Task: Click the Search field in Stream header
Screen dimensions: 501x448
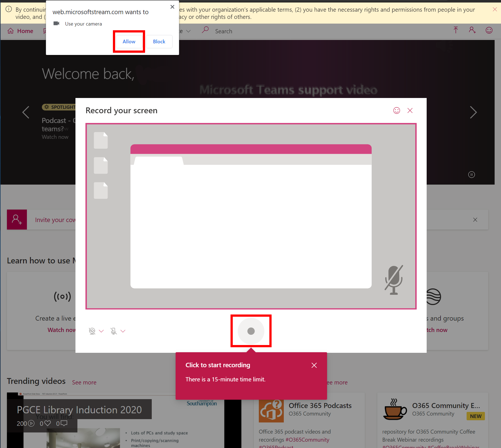Action: click(x=224, y=31)
